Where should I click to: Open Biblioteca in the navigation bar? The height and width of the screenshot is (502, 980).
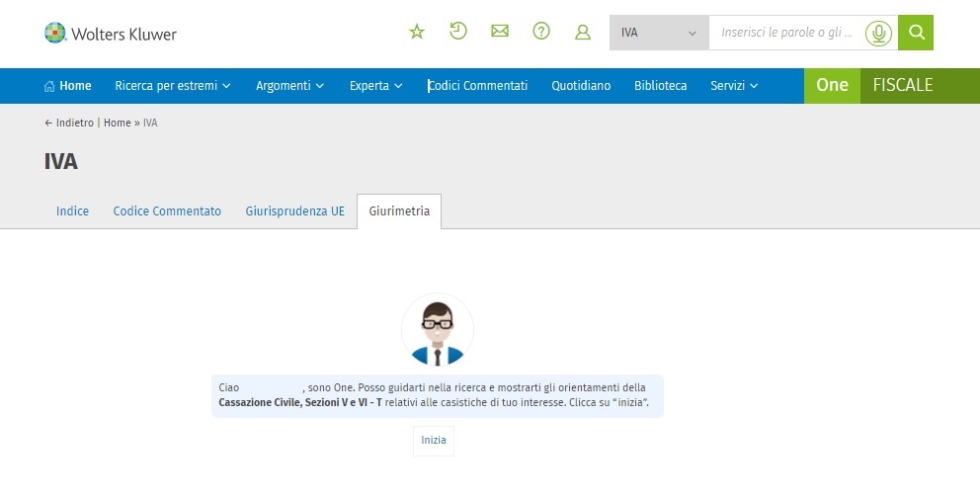coord(660,86)
